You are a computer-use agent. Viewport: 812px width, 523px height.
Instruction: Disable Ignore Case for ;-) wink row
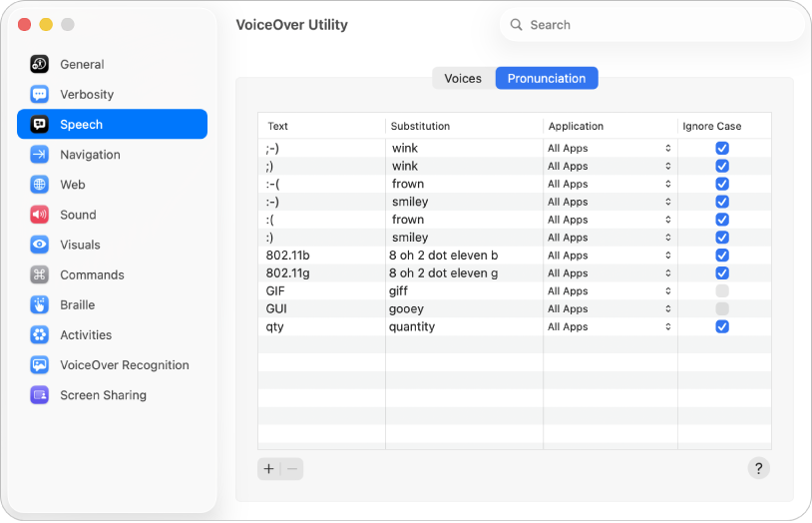[x=722, y=148]
